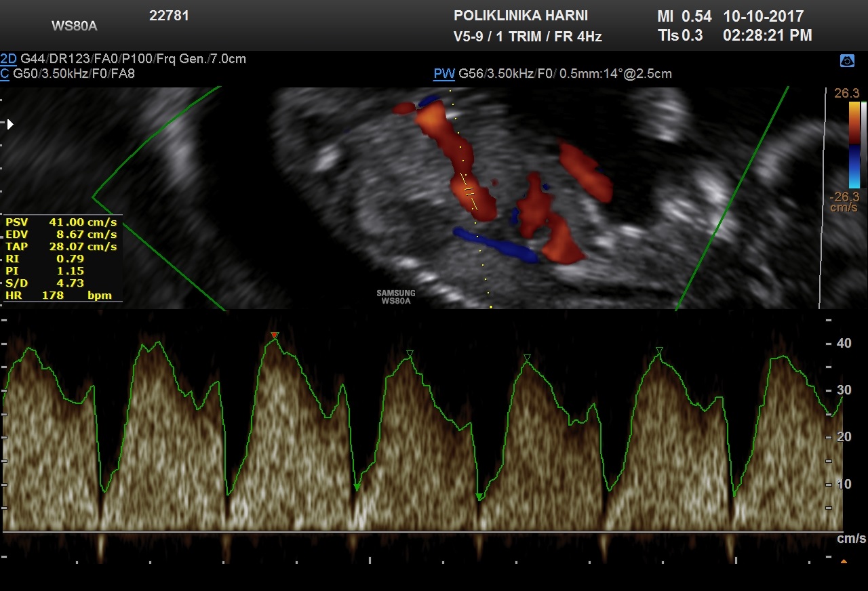Click the orange triangle at bottom right corner

pyautogui.click(x=844, y=561)
